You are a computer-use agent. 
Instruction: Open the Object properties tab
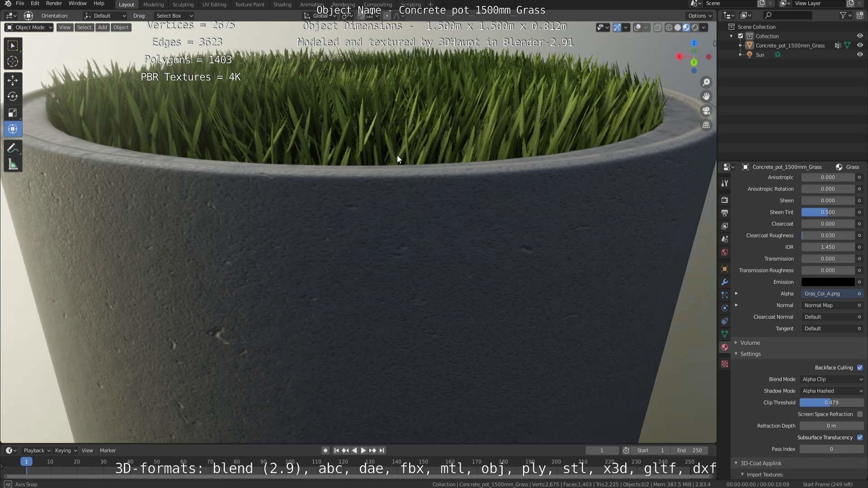coord(725,269)
